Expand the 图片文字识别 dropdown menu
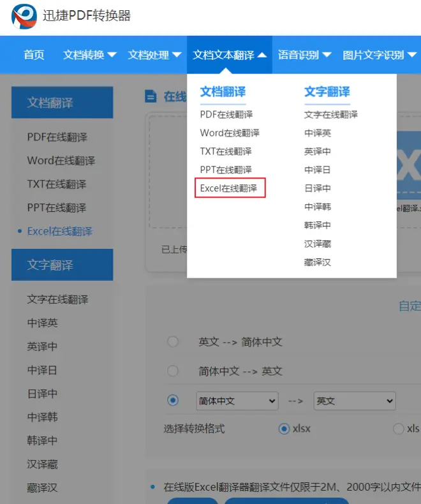The image size is (421, 504). tap(380, 55)
